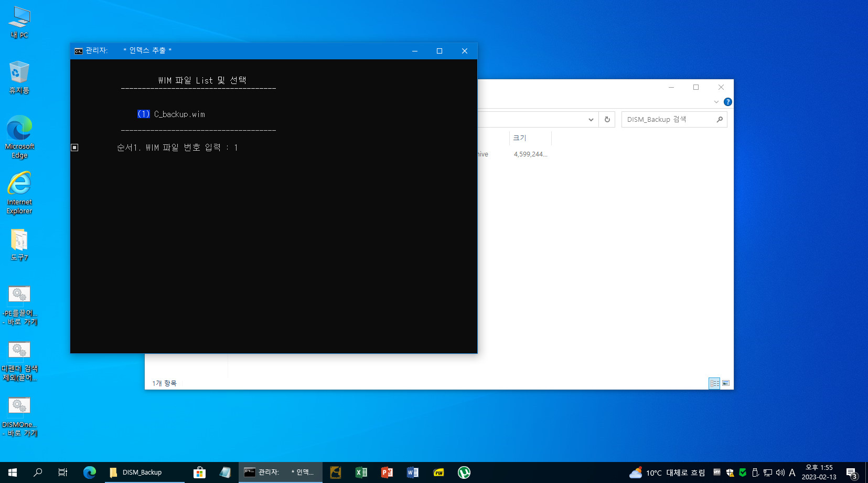Maximize the Explorer window

tap(696, 87)
